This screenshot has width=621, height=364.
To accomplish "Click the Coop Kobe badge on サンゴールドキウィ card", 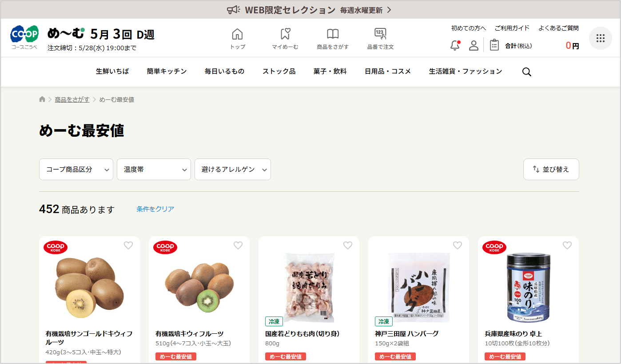I will [x=56, y=247].
